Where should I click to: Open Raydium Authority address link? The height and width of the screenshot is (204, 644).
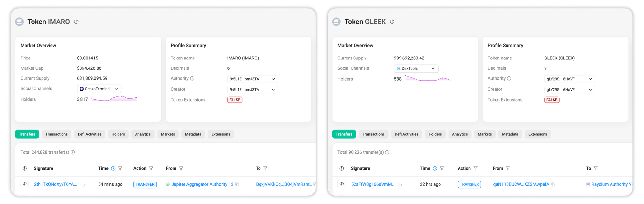[x=609, y=184]
